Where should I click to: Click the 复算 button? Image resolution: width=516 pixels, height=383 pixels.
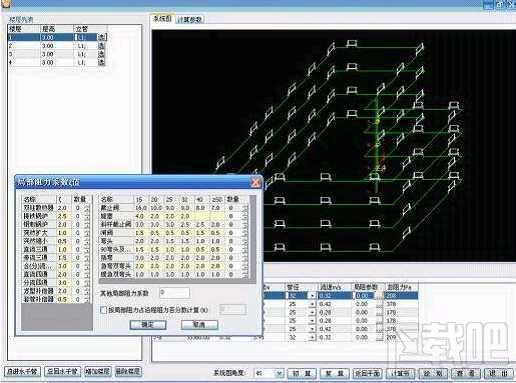[335, 374]
